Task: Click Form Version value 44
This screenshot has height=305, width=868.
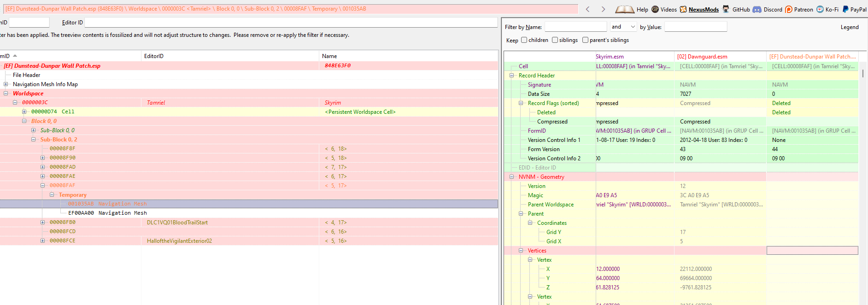Action: (775, 149)
